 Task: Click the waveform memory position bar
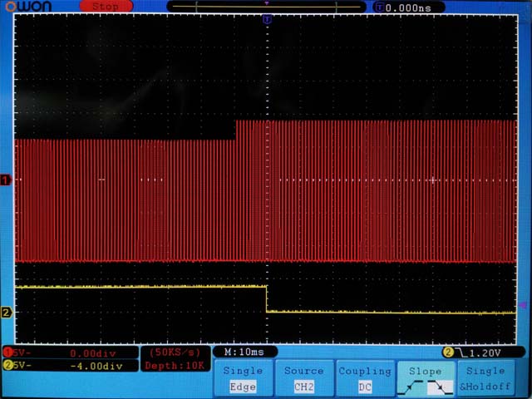click(266, 7)
